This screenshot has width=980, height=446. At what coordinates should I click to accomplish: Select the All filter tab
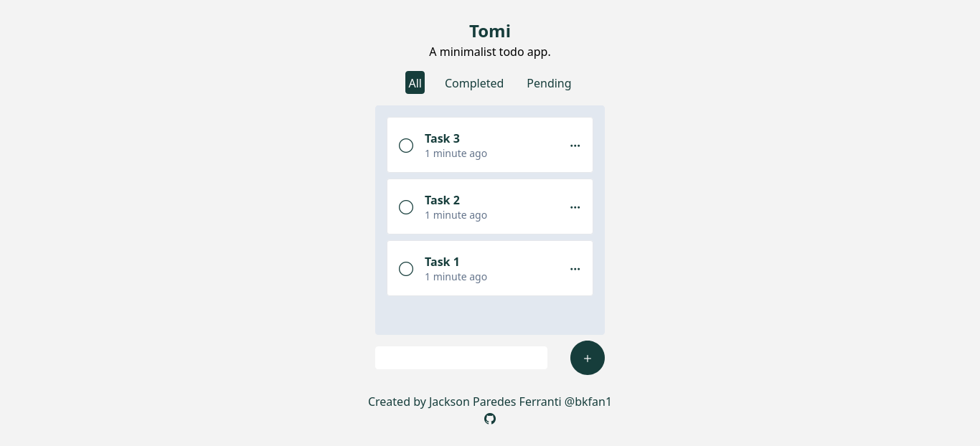(415, 82)
